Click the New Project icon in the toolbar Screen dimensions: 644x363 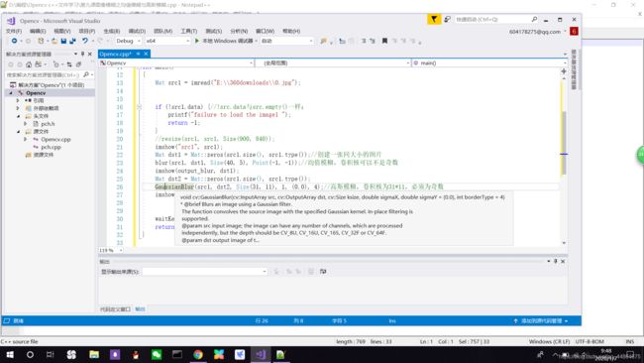tap(41, 41)
